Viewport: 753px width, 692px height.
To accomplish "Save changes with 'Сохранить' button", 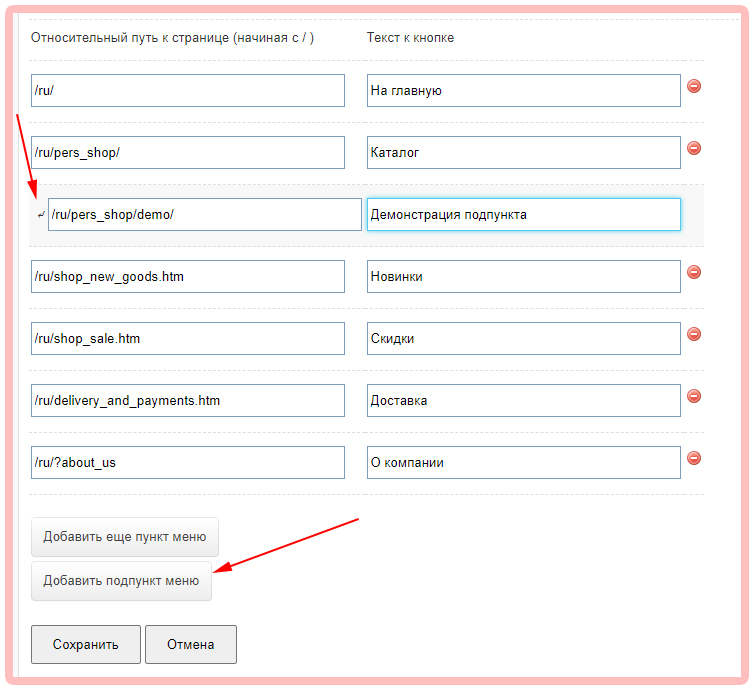I will [86, 644].
